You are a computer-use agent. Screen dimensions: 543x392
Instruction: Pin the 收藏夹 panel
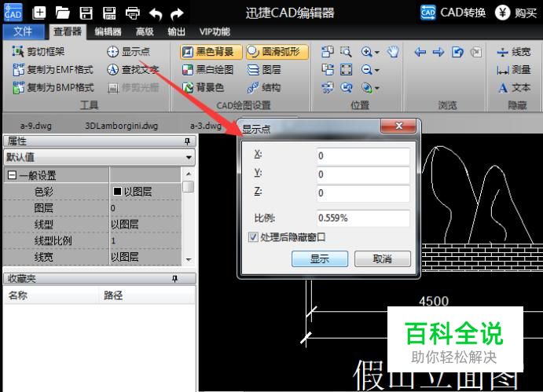[175, 278]
